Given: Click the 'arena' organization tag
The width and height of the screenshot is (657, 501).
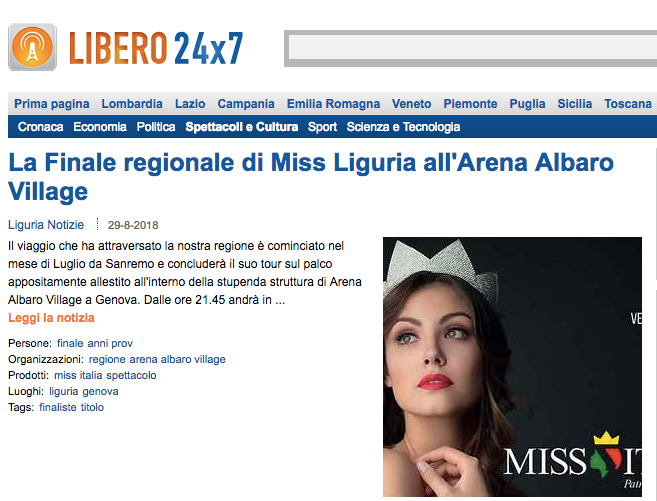Looking at the screenshot, I should pos(143,359).
